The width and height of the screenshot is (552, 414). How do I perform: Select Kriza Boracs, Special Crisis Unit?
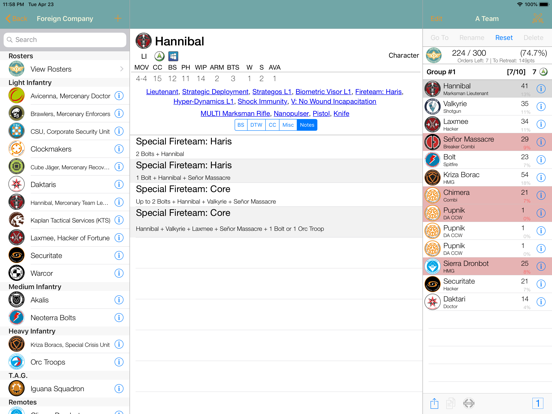click(x=65, y=344)
